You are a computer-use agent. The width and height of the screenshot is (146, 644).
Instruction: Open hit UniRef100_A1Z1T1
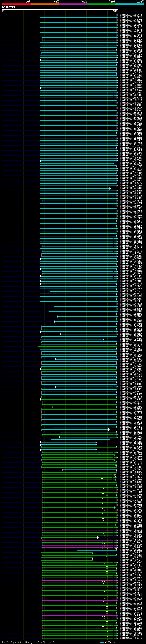tap(131, 17)
